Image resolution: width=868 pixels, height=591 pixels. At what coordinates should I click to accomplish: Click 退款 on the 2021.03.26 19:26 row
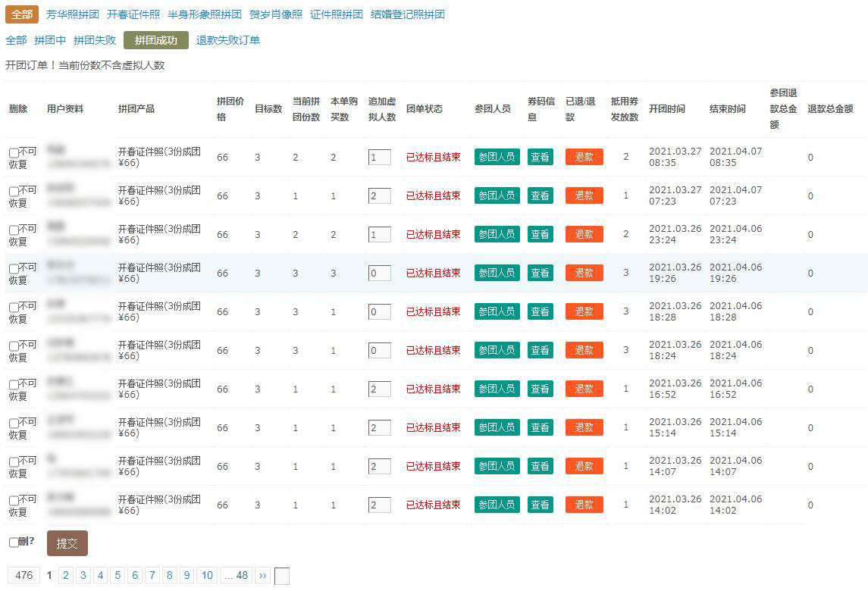click(584, 273)
